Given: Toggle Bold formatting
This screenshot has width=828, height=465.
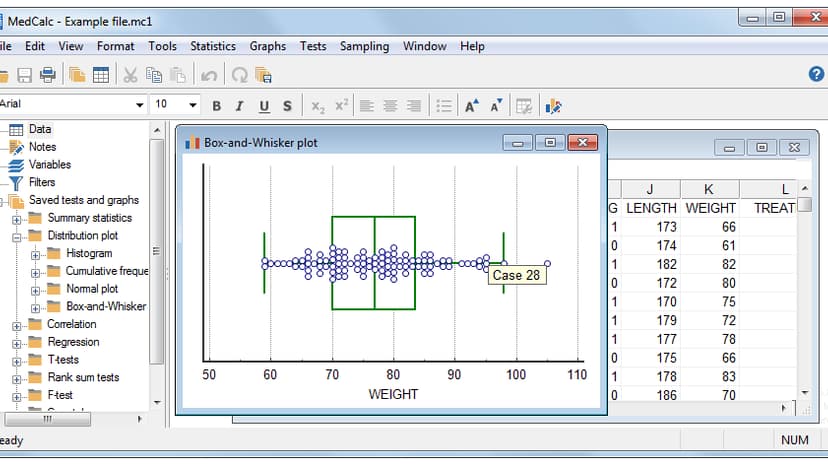Looking at the screenshot, I should point(217,106).
